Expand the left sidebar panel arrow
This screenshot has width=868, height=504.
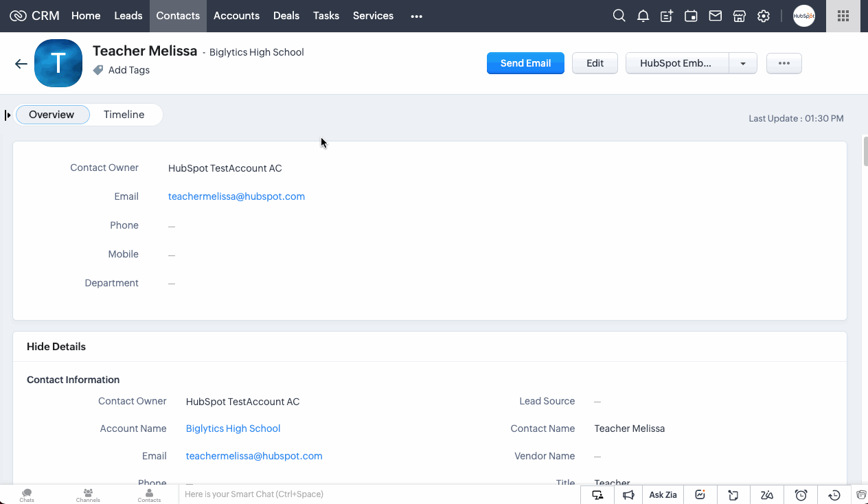[8, 115]
